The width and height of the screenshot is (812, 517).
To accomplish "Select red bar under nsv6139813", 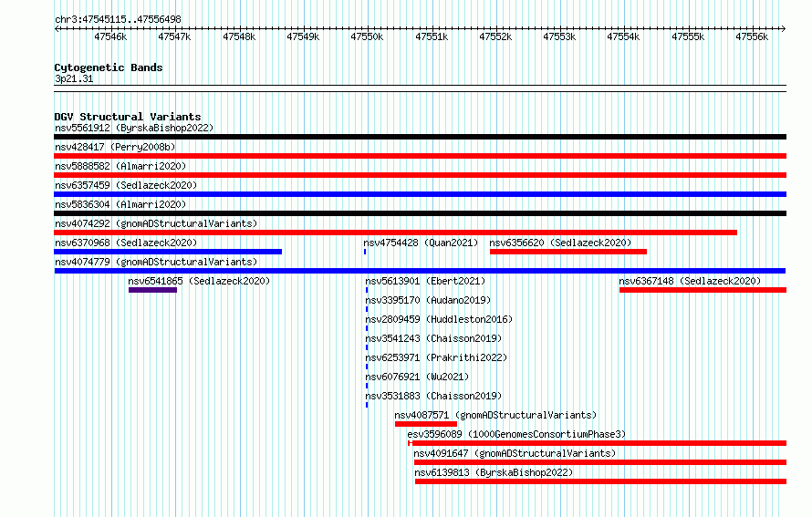I will click(600, 481).
